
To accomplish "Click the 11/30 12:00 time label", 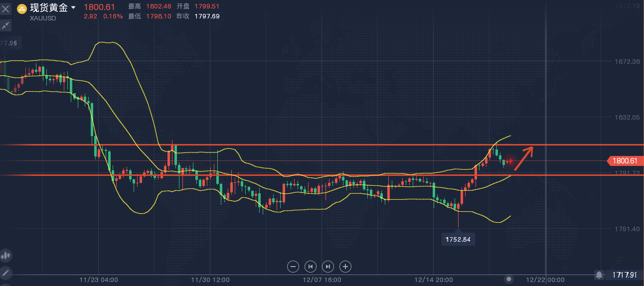I will tap(210, 280).
